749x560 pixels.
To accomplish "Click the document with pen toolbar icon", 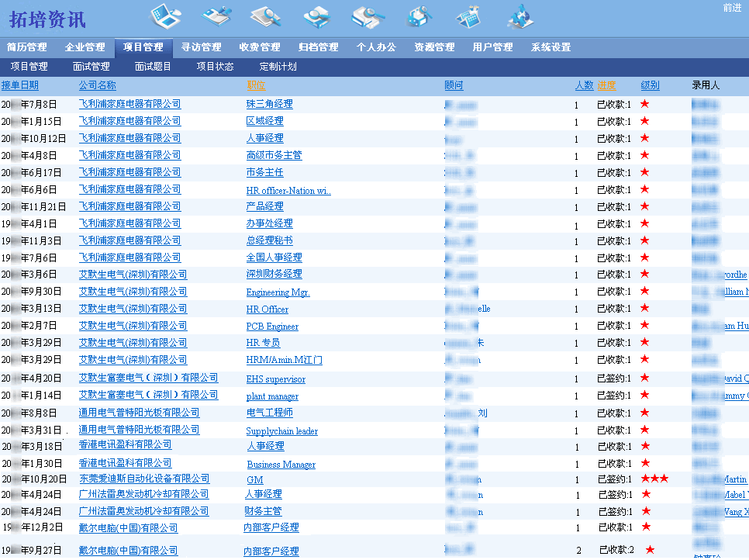I will pyautogui.click(x=216, y=16).
